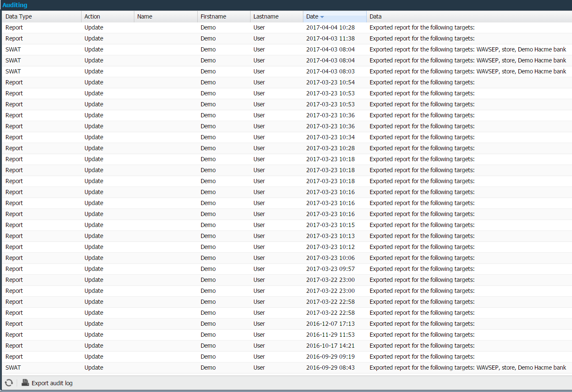
Task: Click the Date column sort arrow
Action: 322,17
